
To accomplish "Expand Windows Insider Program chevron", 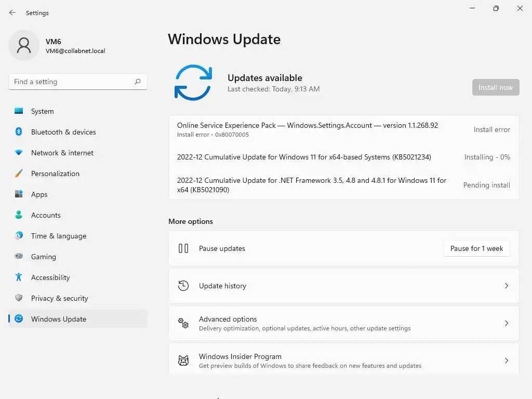I will [x=506, y=361].
